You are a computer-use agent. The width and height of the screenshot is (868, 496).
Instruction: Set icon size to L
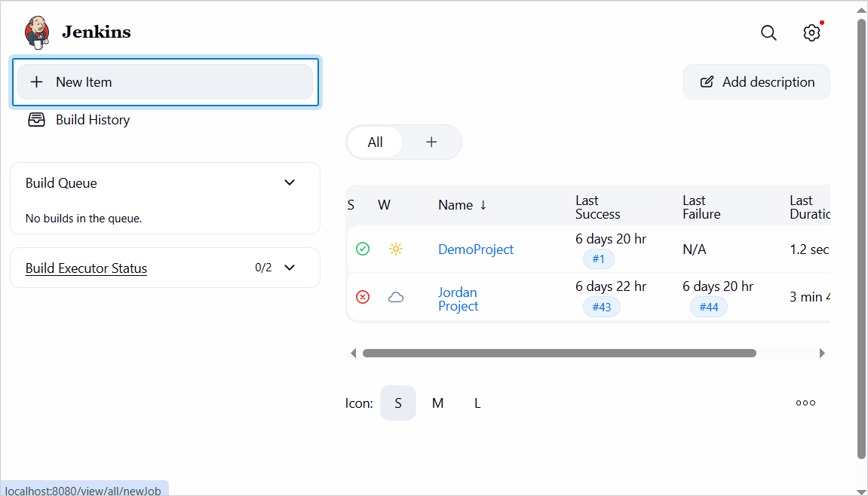(x=477, y=403)
